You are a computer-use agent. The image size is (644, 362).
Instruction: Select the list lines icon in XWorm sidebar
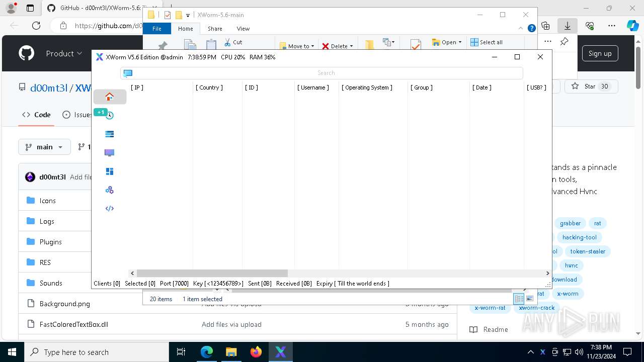[110, 134]
